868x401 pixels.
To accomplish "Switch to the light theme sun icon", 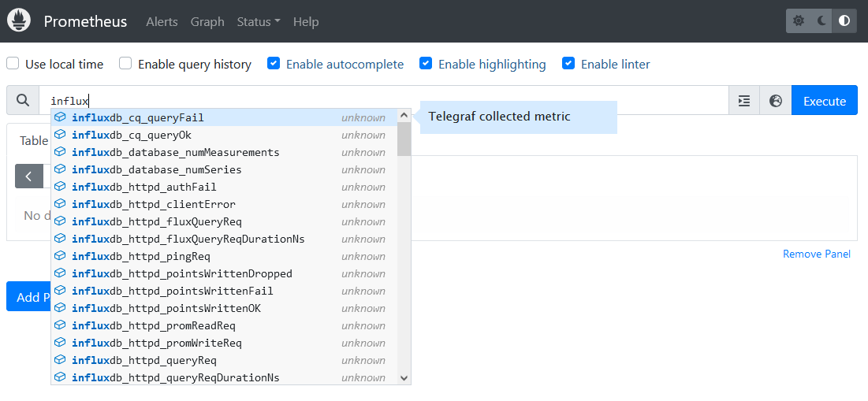I will (x=799, y=21).
